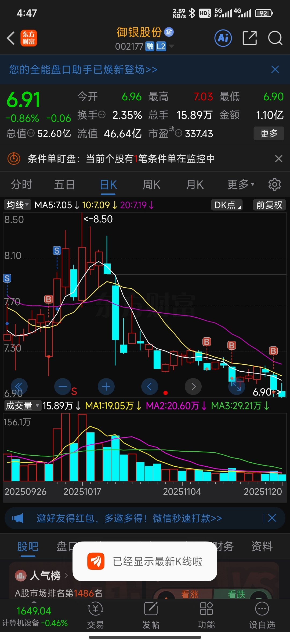Image resolution: width=290 pixels, height=644 pixels.
Task: Tap the 市盈 info circle icon
Action: pos(179,133)
